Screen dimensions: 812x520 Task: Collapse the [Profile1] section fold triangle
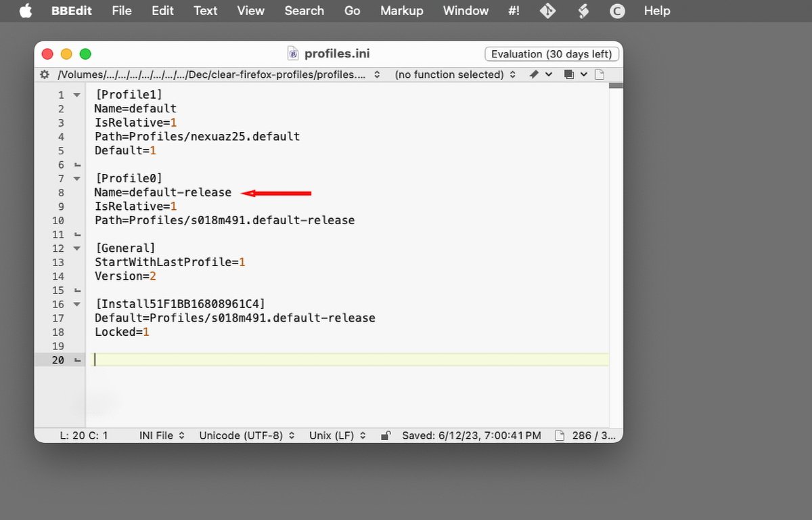click(76, 95)
